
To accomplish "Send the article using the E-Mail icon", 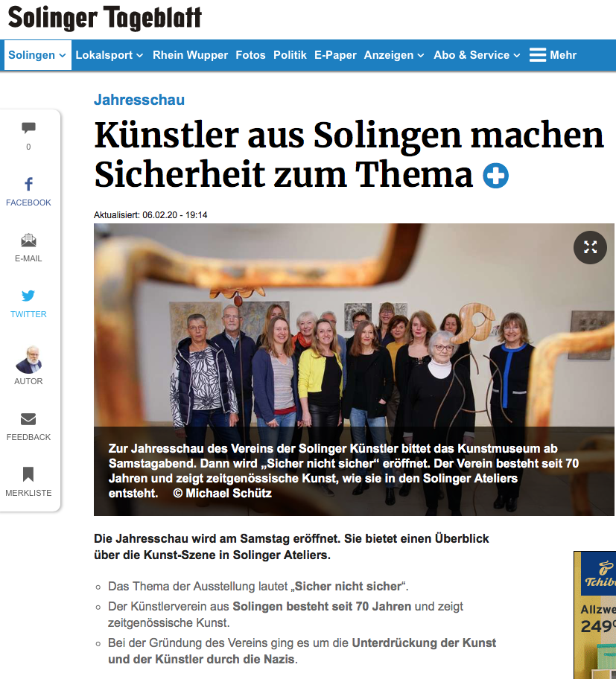I will click(28, 240).
